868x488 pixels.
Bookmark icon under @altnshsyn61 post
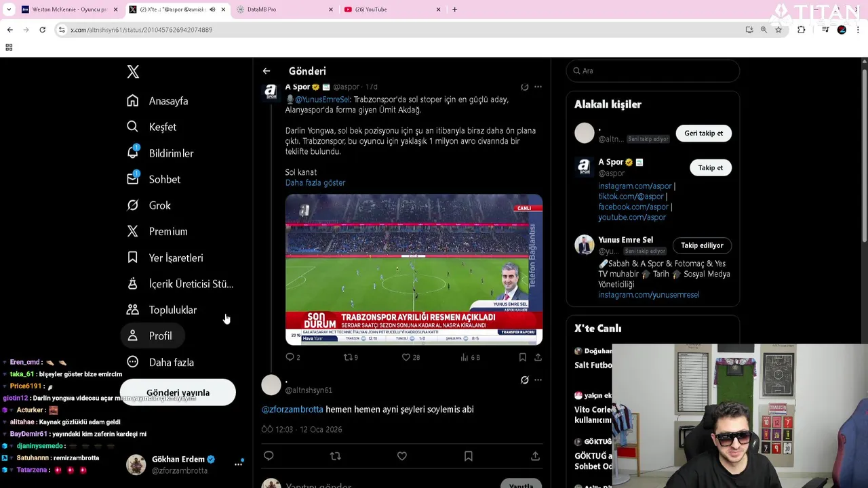[469, 456]
